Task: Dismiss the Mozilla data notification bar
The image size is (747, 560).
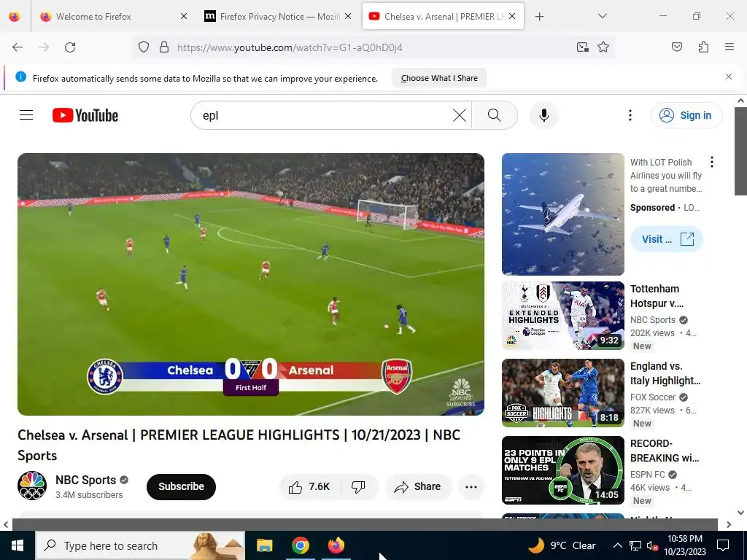Action: pyautogui.click(x=729, y=77)
